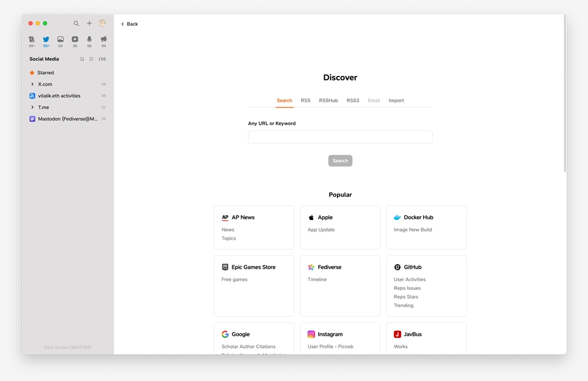Click the gray Search button

(340, 161)
